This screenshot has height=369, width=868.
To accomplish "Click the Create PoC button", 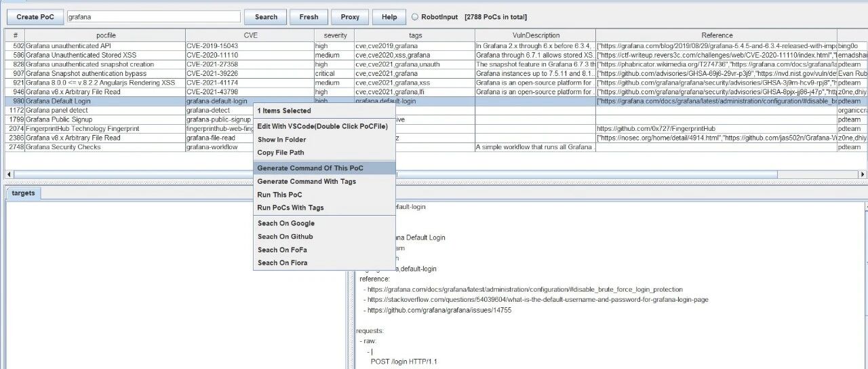I will pyautogui.click(x=35, y=17).
